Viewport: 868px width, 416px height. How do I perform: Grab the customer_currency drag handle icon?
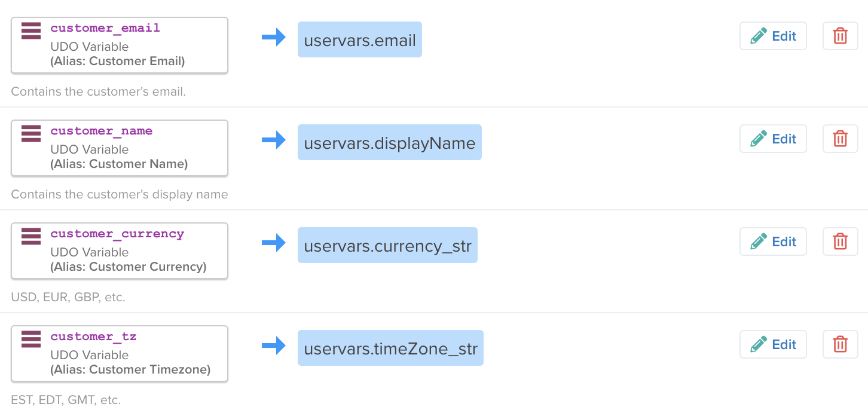click(31, 236)
